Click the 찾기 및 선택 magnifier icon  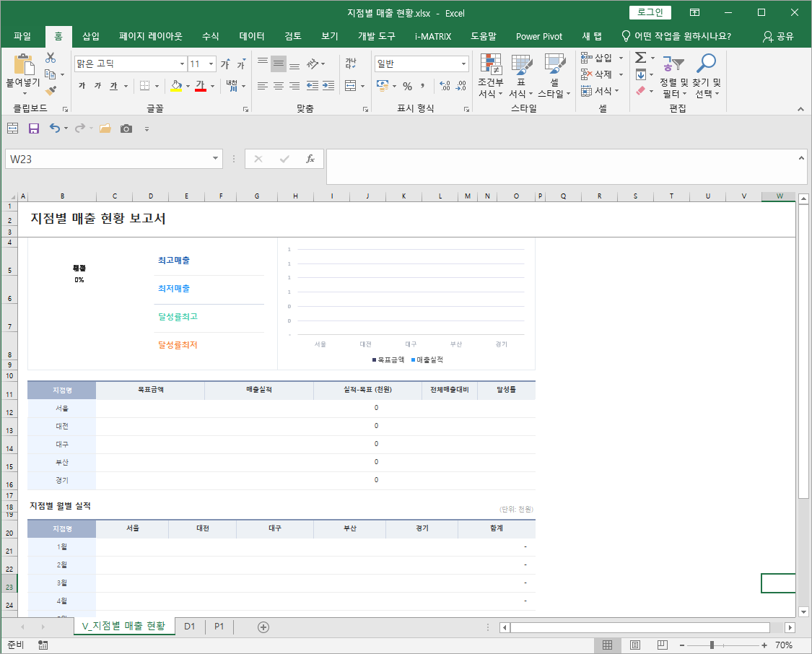pyautogui.click(x=707, y=76)
